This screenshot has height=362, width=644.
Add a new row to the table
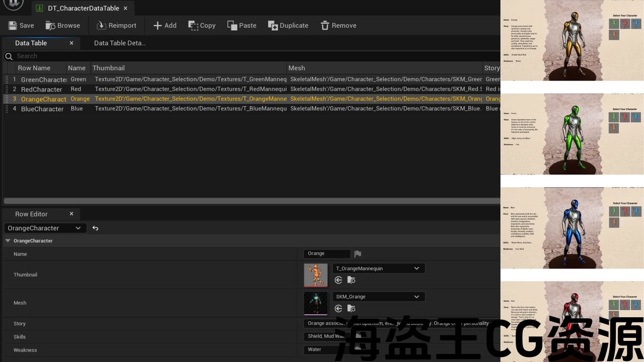[165, 26]
